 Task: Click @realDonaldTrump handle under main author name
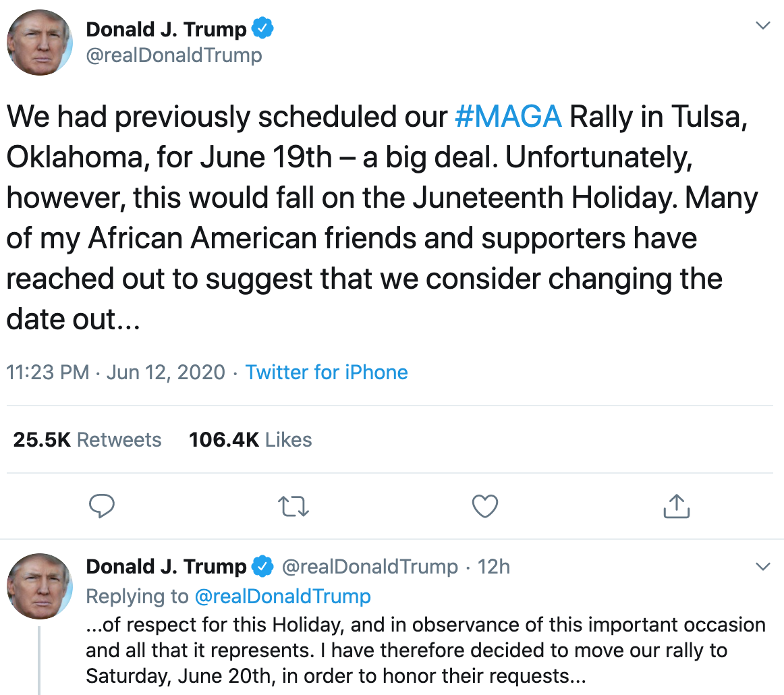pos(174,55)
